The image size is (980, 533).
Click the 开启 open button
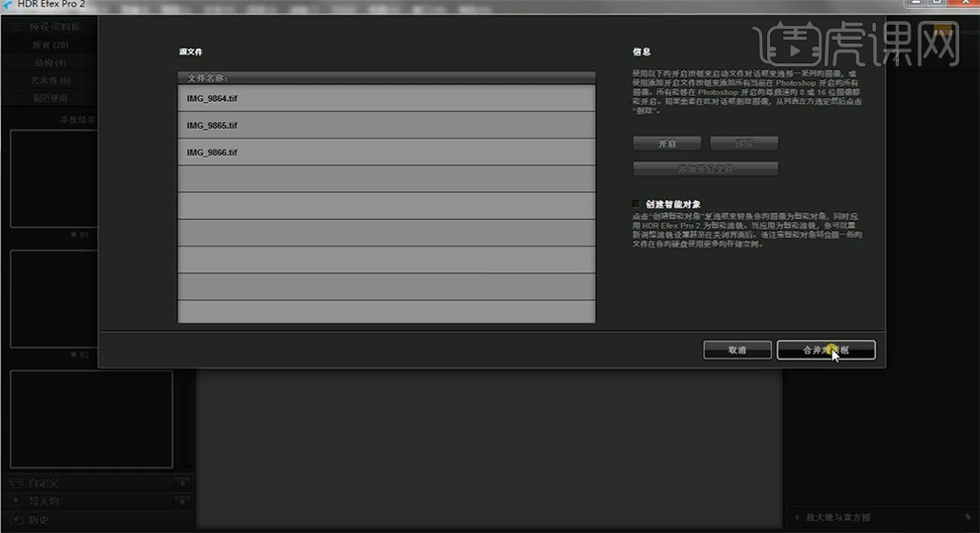[667, 144]
